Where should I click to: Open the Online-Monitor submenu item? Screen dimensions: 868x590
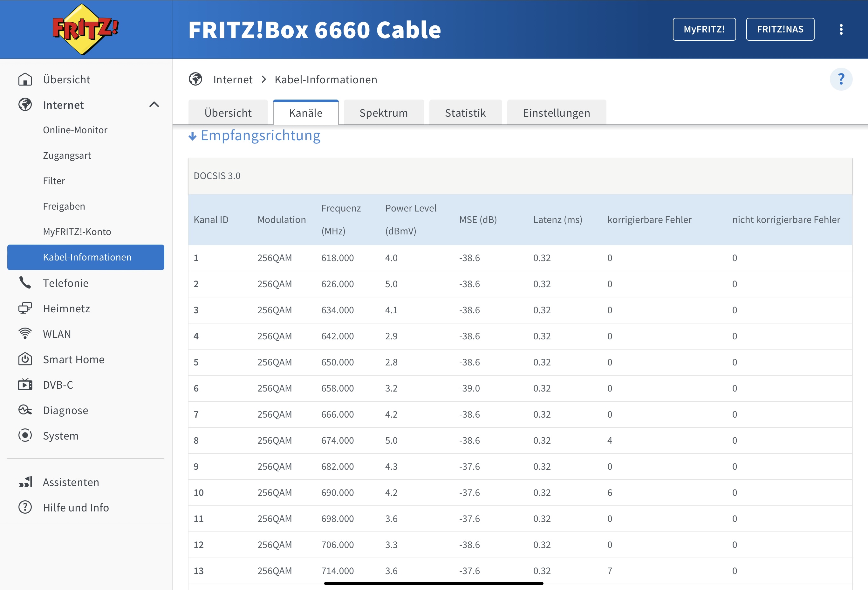pos(75,130)
